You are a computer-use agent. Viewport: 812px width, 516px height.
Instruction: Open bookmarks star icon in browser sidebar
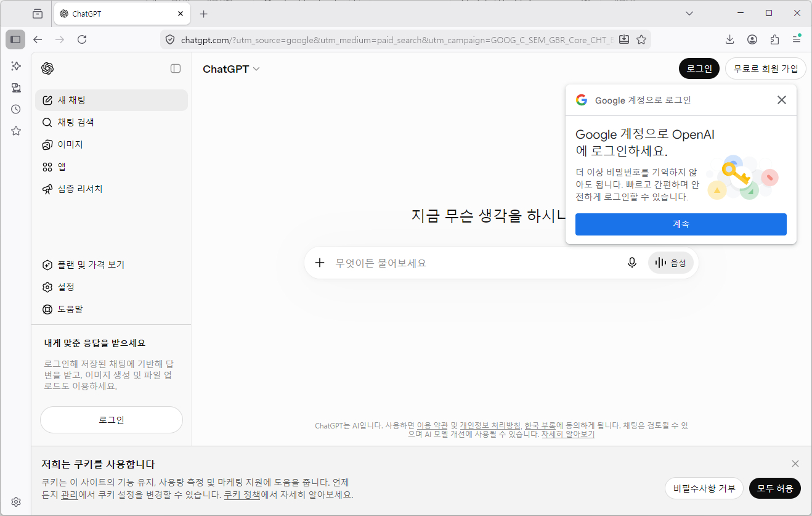(x=16, y=131)
